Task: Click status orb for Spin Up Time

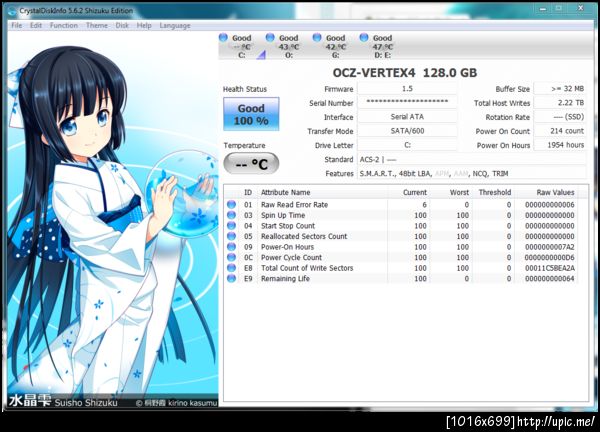Action: [x=231, y=215]
